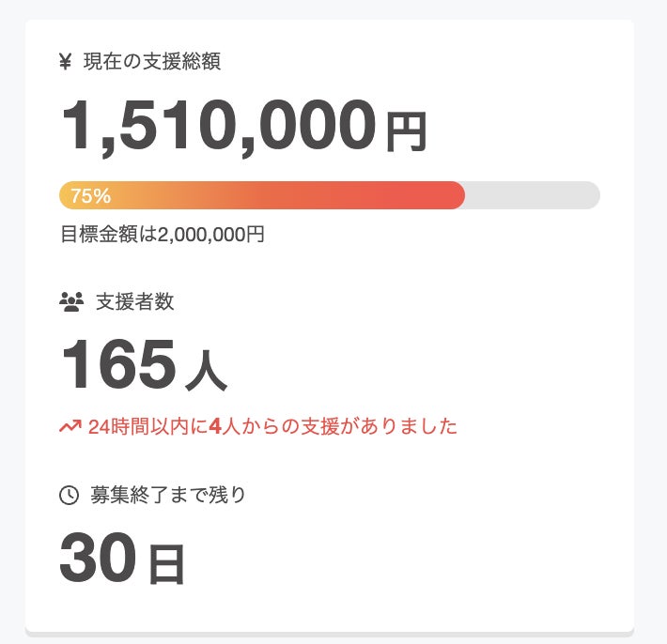The width and height of the screenshot is (667, 644).
Task: Click the yen icon beside 現在の支援総額
Action: (x=66, y=62)
